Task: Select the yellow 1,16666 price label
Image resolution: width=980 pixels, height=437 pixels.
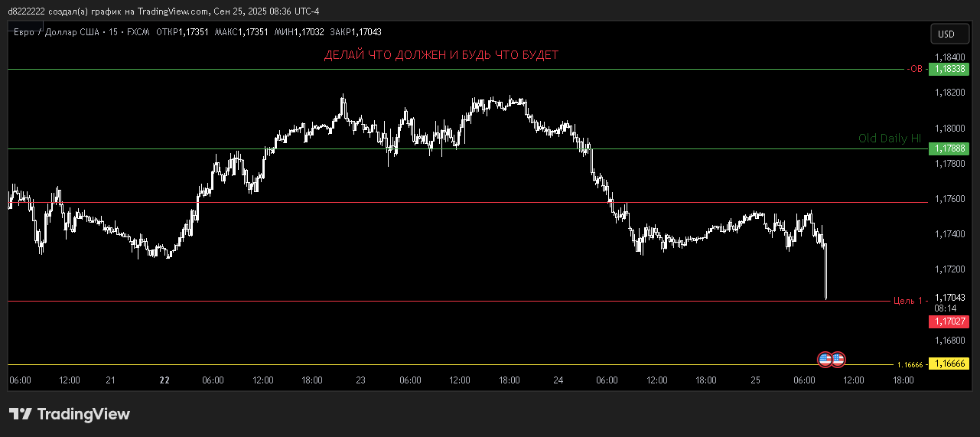Action: click(949, 364)
